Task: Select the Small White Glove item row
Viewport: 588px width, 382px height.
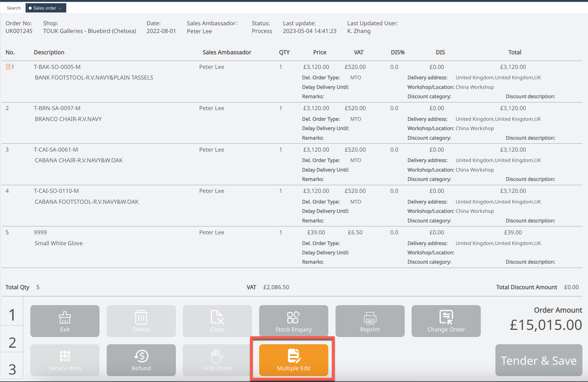Action: click(59, 243)
